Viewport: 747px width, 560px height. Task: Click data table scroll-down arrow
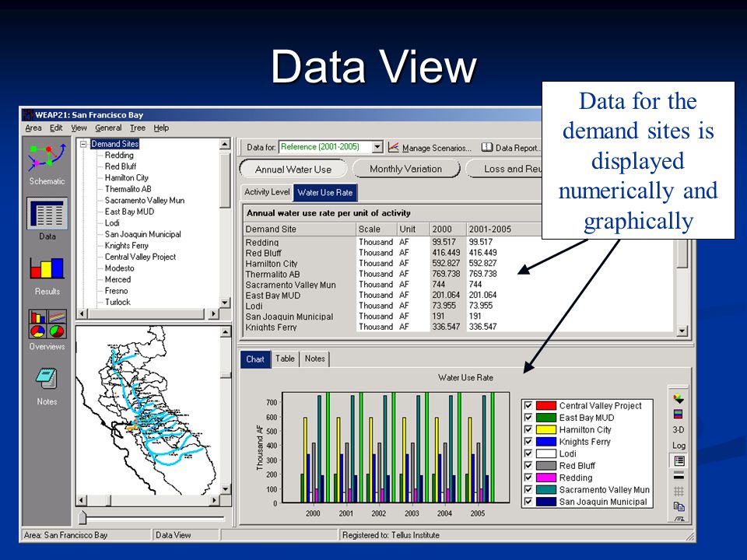pyautogui.click(x=682, y=331)
